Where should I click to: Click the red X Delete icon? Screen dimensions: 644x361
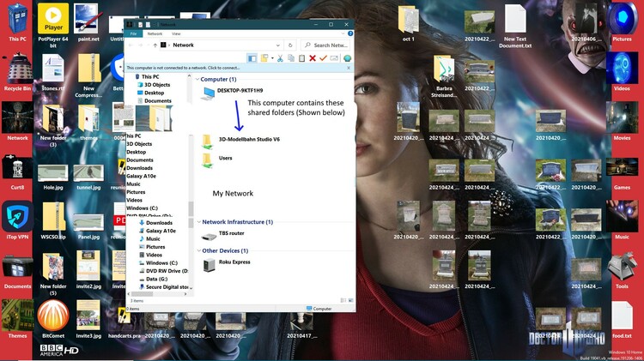coord(312,58)
